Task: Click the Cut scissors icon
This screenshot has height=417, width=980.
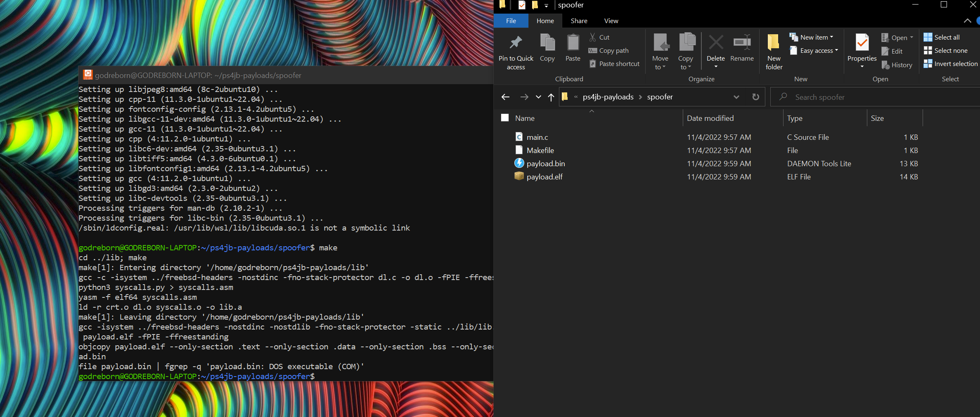Action: (x=593, y=37)
